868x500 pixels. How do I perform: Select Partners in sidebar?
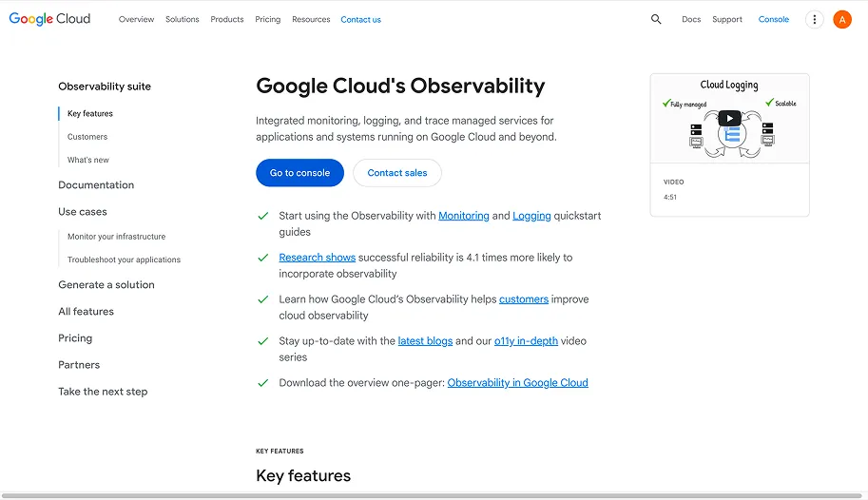79,364
